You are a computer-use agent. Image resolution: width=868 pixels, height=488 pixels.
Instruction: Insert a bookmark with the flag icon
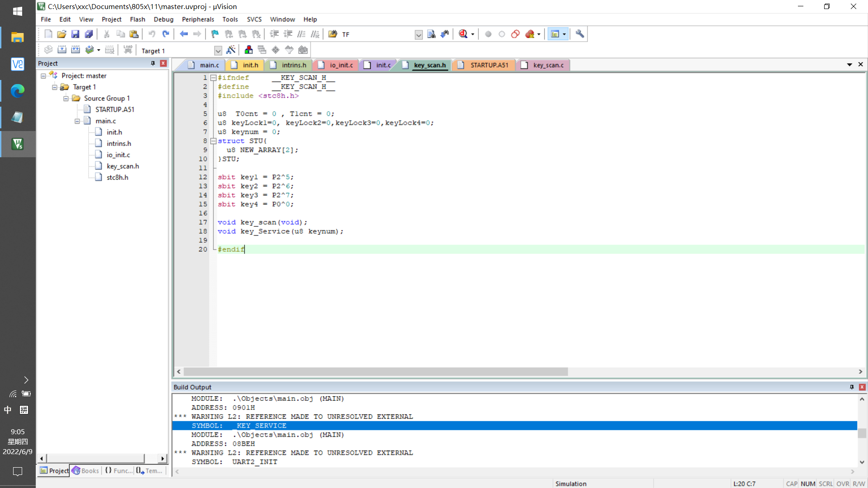tap(215, 34)
